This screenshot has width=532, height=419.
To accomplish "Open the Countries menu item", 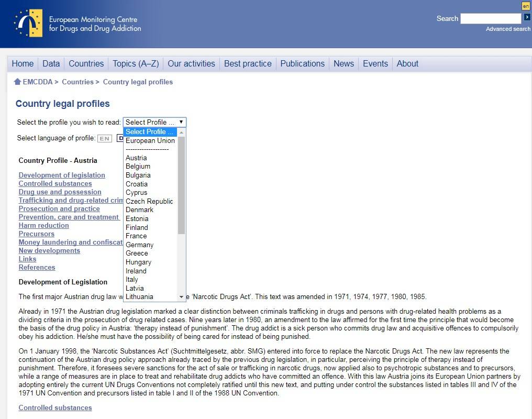I will coord(86,63).
